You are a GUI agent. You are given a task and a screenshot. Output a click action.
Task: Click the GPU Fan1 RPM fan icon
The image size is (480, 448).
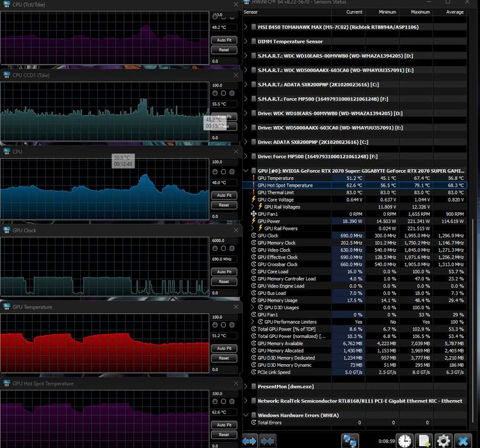253,214
